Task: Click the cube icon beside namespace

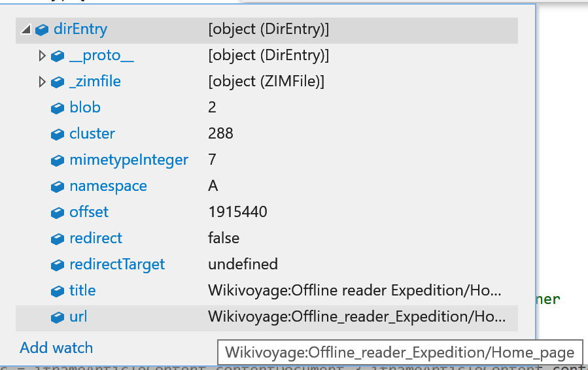Action: (58, 186)
